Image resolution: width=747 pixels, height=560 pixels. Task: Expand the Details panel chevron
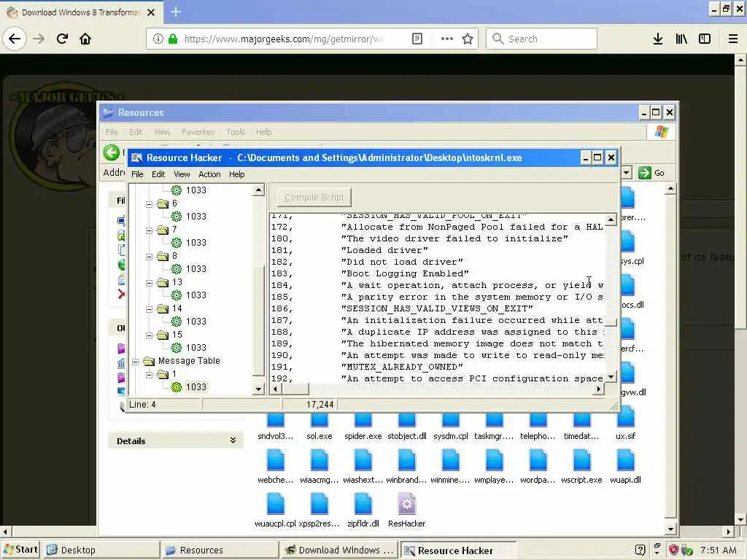point(233,440)
